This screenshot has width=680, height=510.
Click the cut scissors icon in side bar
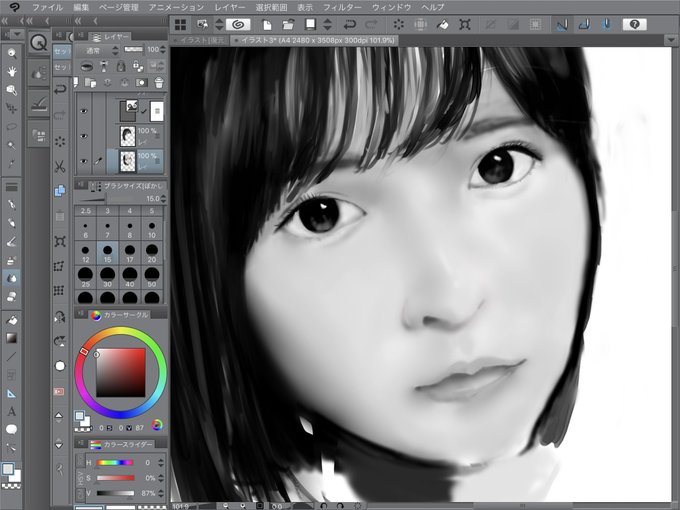click(x=60, y=167)
